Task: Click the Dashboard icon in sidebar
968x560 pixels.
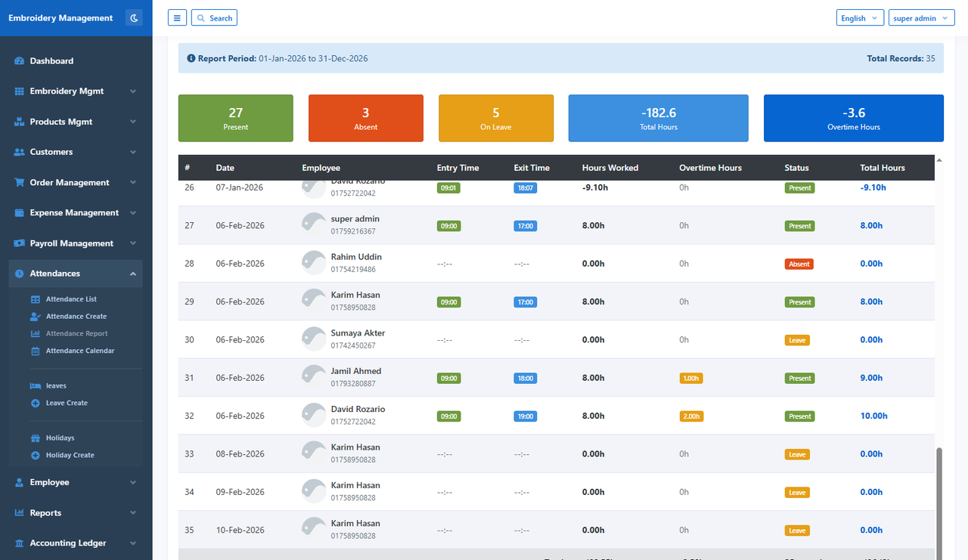Action: (20, 61)
